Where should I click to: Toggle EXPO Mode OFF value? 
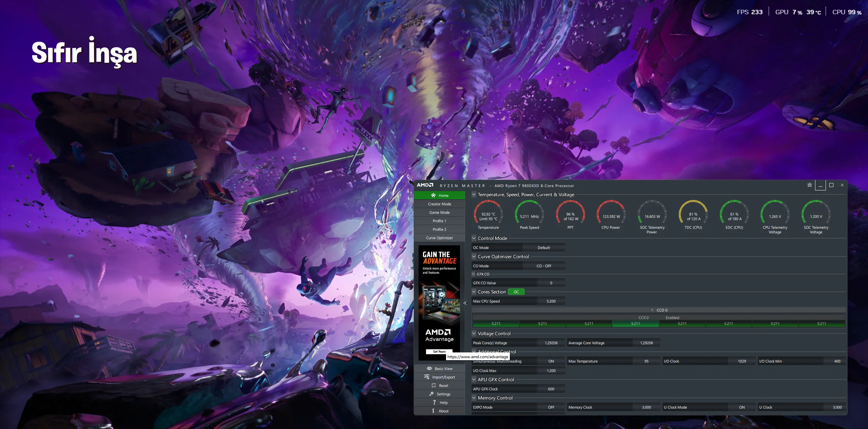click(x=551, y=407)
